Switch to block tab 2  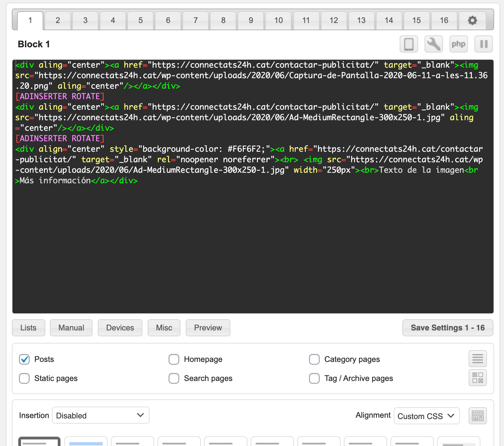[58, 21]
